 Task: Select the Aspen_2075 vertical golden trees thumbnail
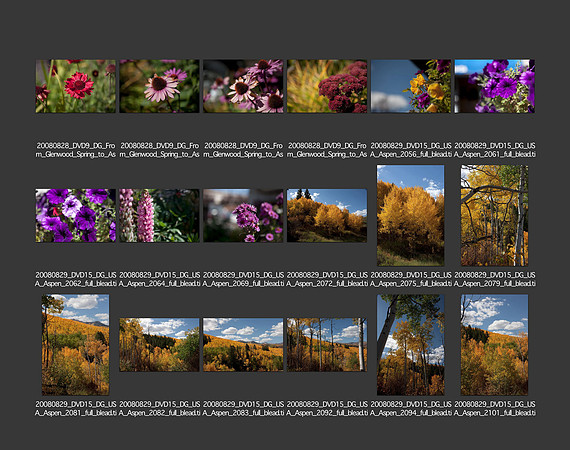[x=410, y=215]
